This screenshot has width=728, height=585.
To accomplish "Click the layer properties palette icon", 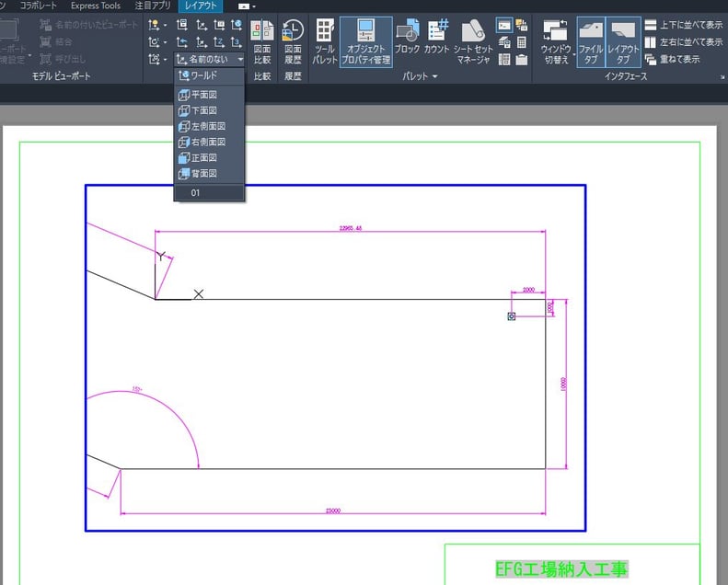I will tap(504, 42).
